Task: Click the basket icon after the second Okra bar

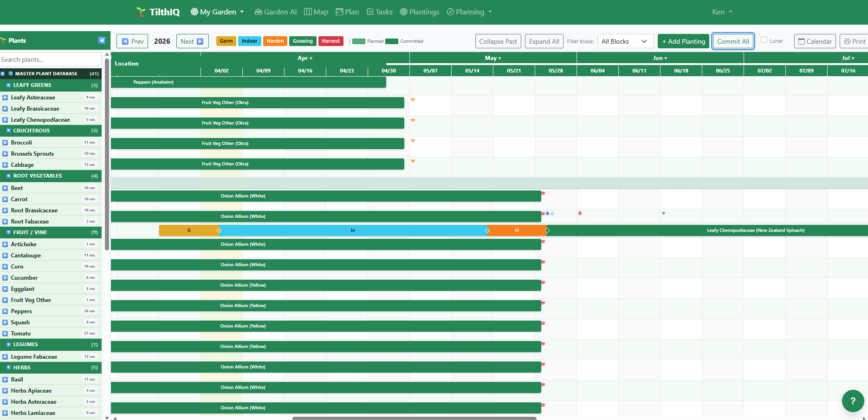Action: (413, 120)
